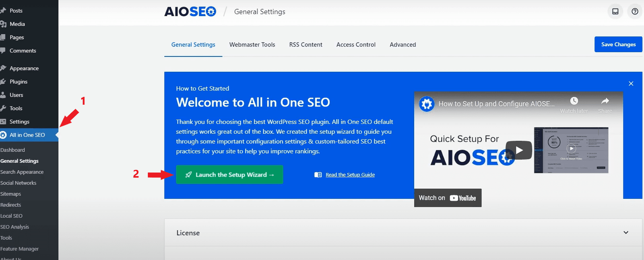The image size is (644, 260).
Task: Switch to RSS Content tab
Action: [x=306, y=45]
